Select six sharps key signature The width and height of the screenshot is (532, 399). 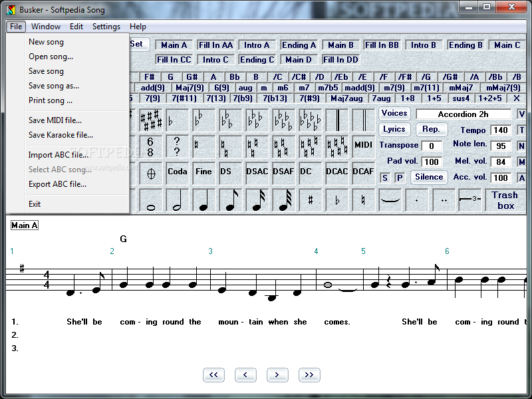[x=151, y=120]
